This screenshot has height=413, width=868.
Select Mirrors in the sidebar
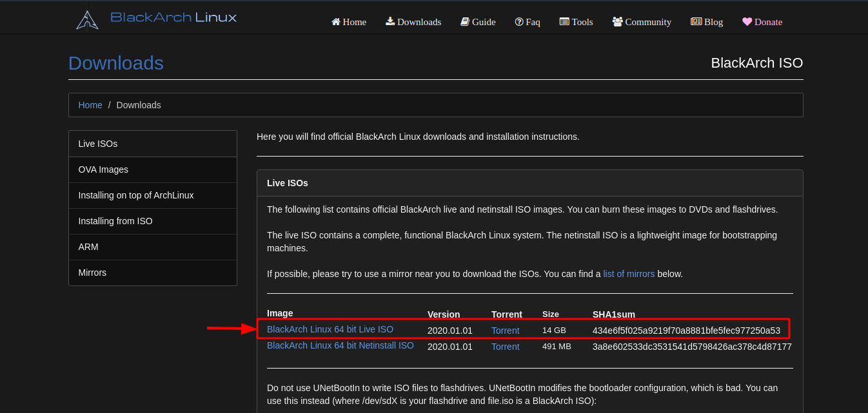click(x=153, y=273)
